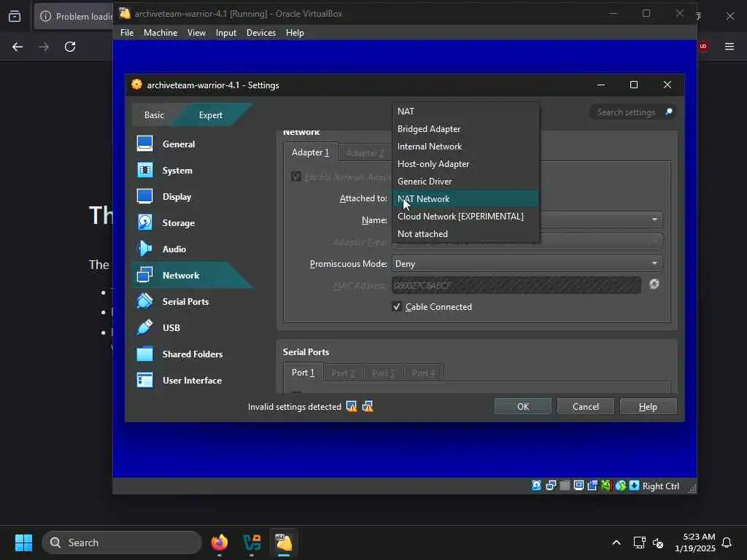Open the Promiscuous Mode dropdown
747x560 pixels.
[527, 263]
